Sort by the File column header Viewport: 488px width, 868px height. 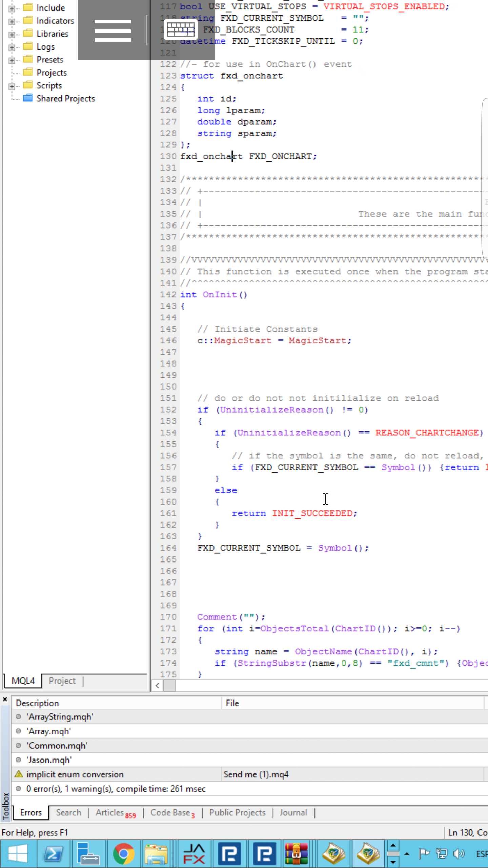pos(352,703)
